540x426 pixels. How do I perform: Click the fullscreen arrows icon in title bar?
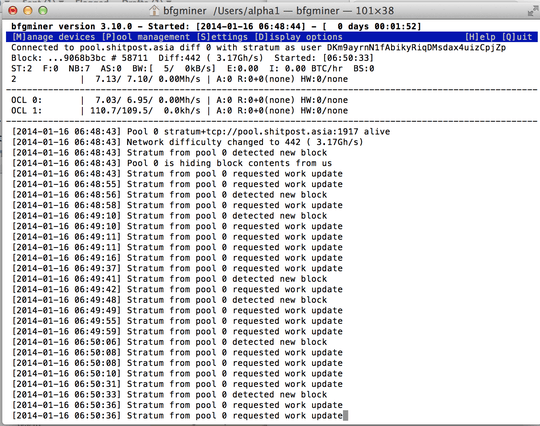pyautogui.click(x=532, y=11)
